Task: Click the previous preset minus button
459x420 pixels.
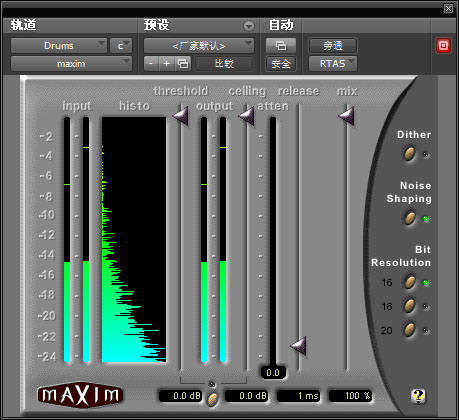Action: click(151, 63)
